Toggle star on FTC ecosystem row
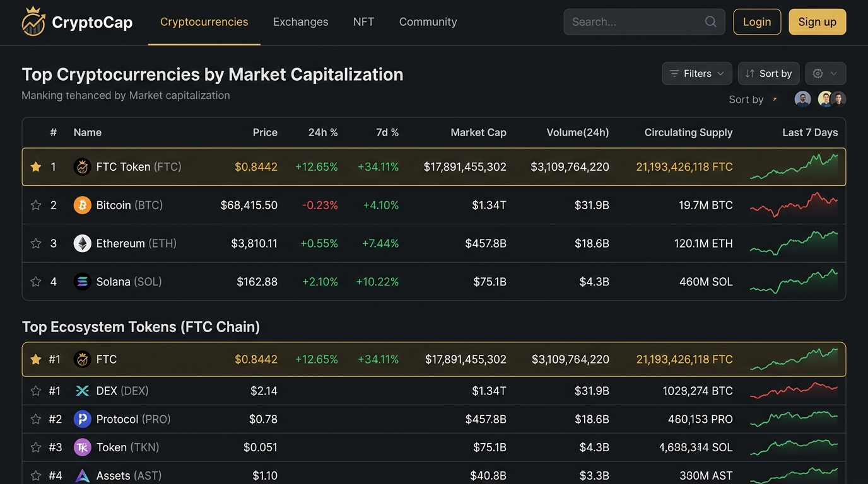The image size is (868, 484). tap(36, 359)
